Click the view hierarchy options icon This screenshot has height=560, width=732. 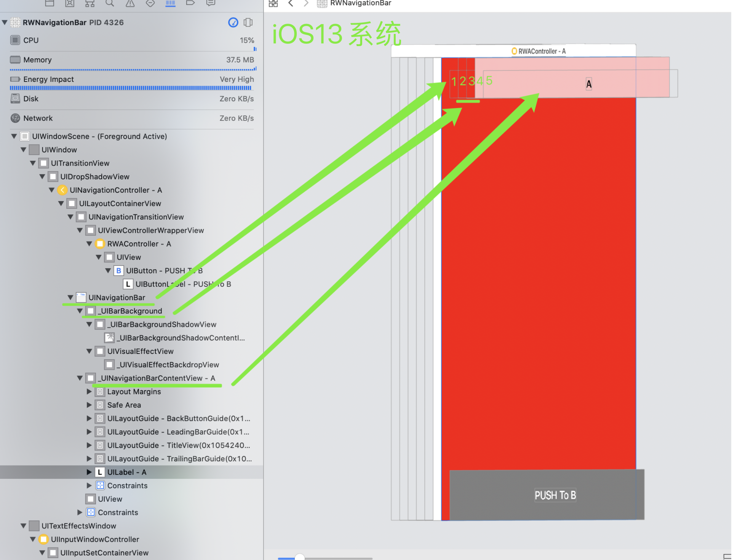point(248,22)
